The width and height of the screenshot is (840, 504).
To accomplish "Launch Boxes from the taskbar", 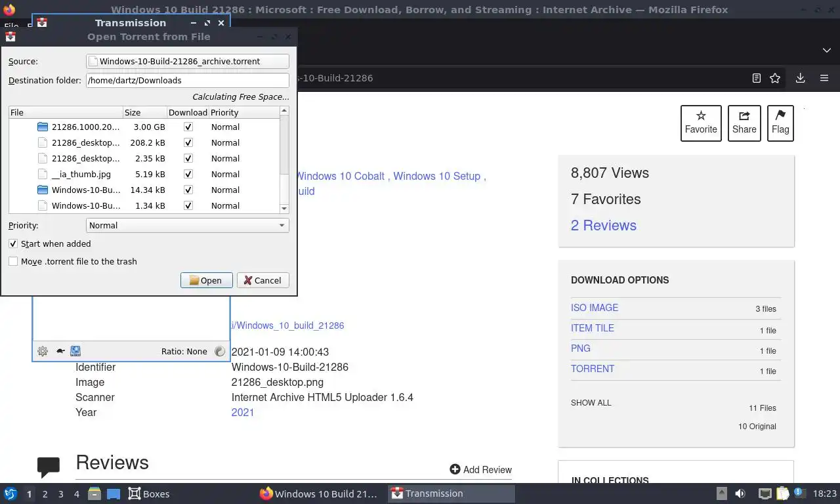I will (x=148, y=493).
